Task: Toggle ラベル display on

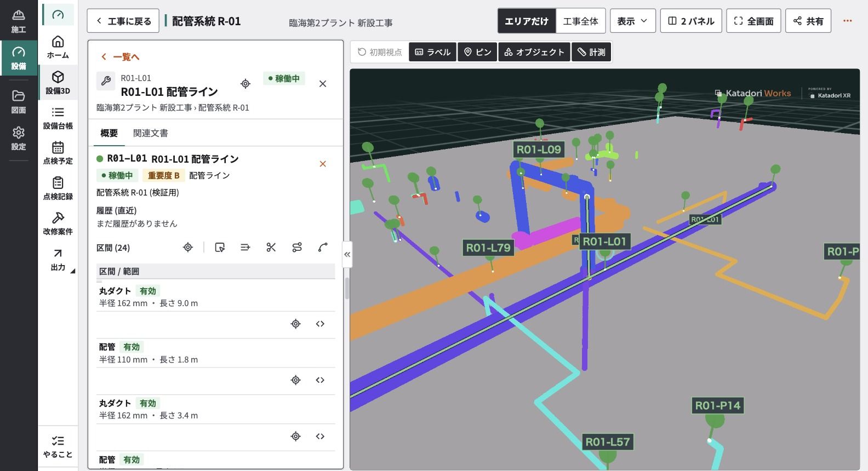Action: click(433, 52)
